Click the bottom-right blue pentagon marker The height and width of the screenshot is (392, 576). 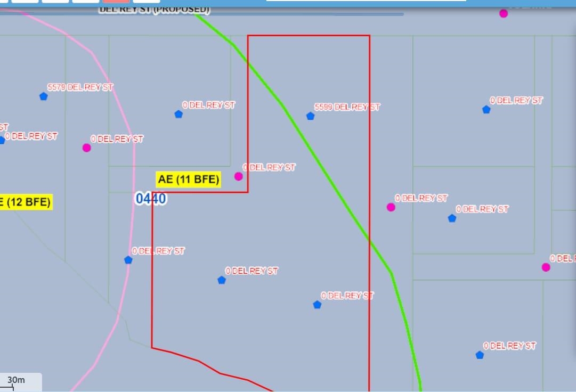pyautogui.click(x=480, y=355)
